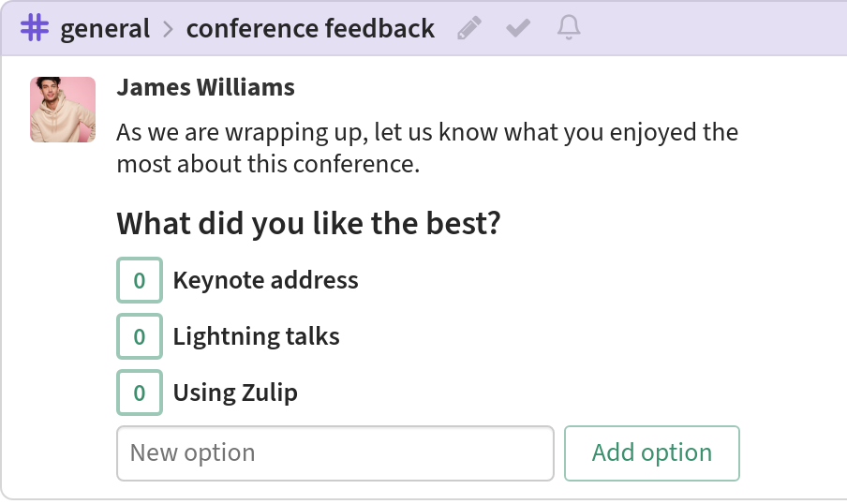Click the message text about wrapping up
Viewport: 847px width, 504px height.
pyautogui.click(x=427, y=147)
